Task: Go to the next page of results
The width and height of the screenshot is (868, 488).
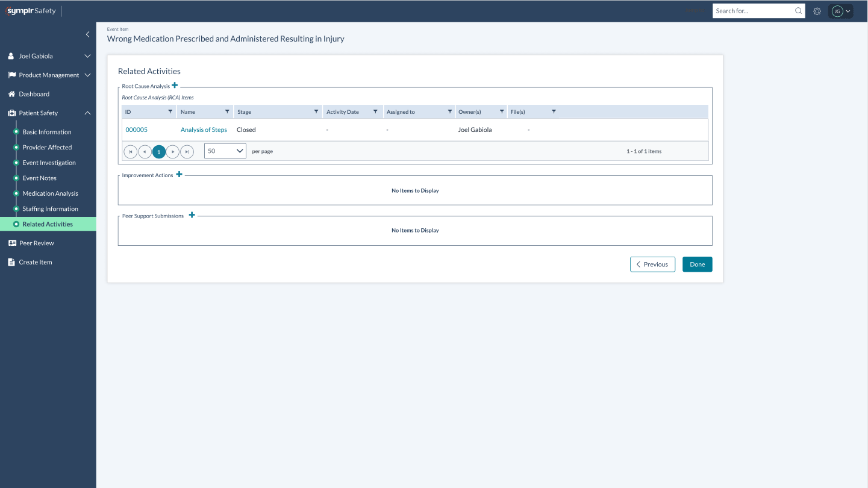Action: [x=173, y=152]
